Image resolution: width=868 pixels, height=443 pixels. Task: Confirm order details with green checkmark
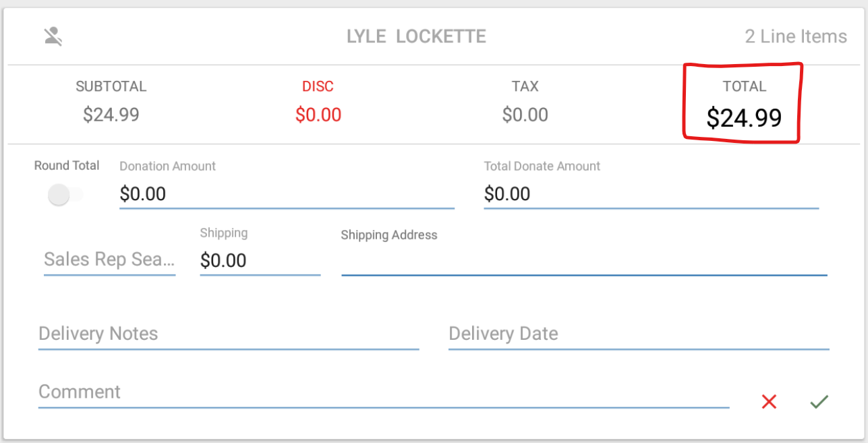pyautogui.click(x=819, y=402)
